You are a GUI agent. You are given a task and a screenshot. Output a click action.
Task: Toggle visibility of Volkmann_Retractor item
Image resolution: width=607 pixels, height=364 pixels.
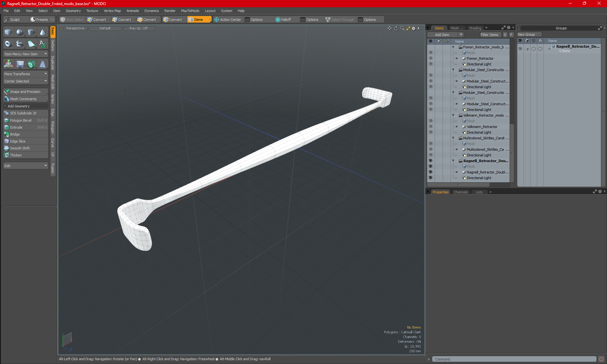(x=430, y=127)
